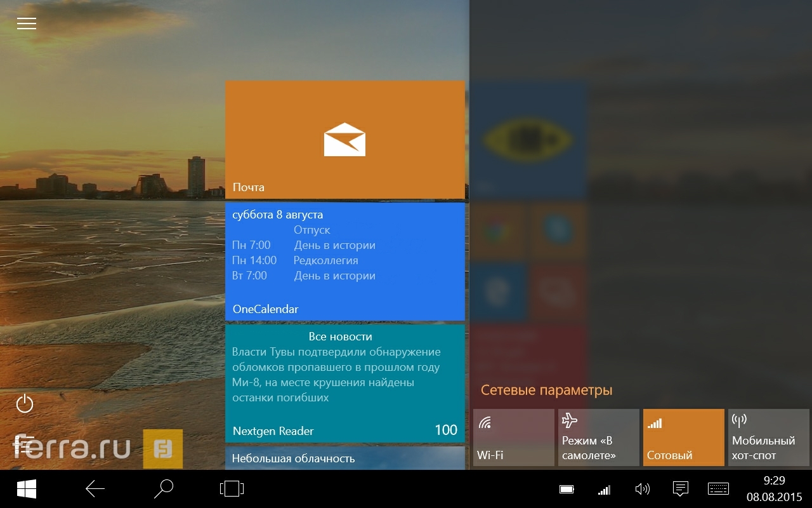Viewport: 812px width, 508px height.
Task: Open the Action Center notifications icon
Action: tap(680, 489)
